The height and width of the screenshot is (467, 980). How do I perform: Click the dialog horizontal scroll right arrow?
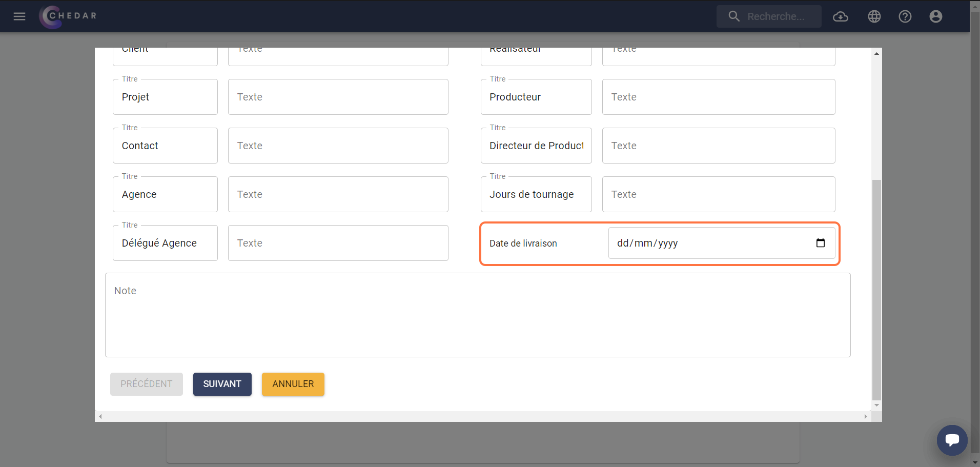[x=866, y=416]
